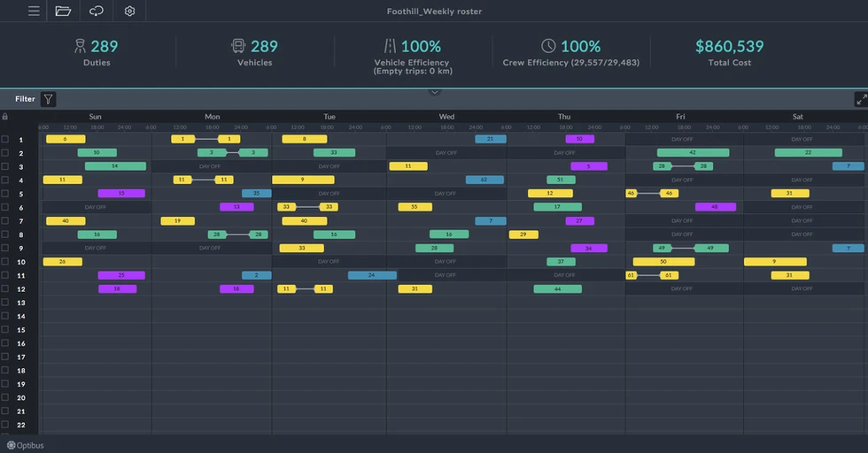Click the Thu column header
868x453 pixels.
click(564, 117)
